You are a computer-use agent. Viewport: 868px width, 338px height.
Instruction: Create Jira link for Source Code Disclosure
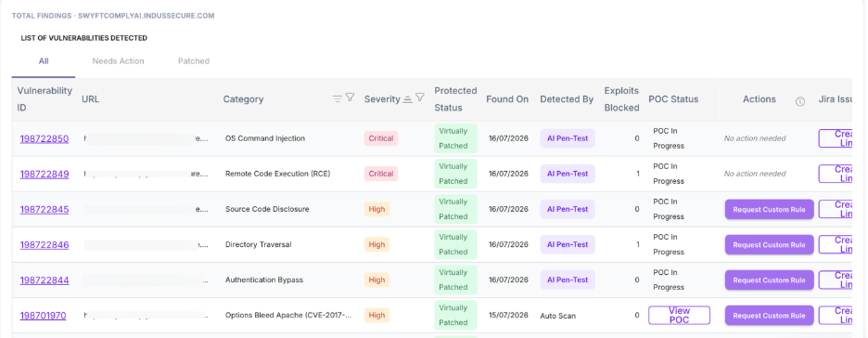pyautogui.click(x=836, y=210)
